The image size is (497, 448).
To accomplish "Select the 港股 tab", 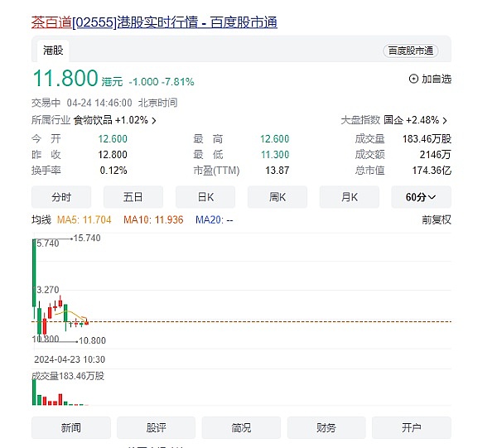I will coord(54,51).
